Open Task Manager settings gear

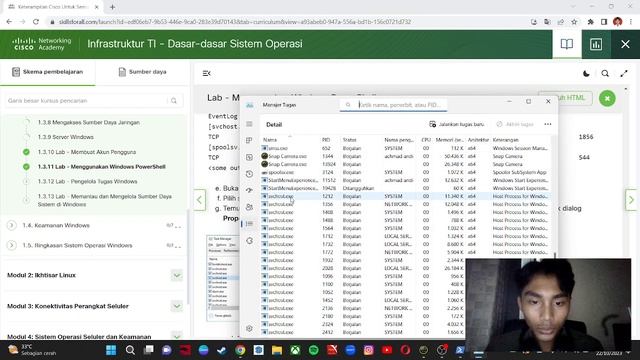249,328
